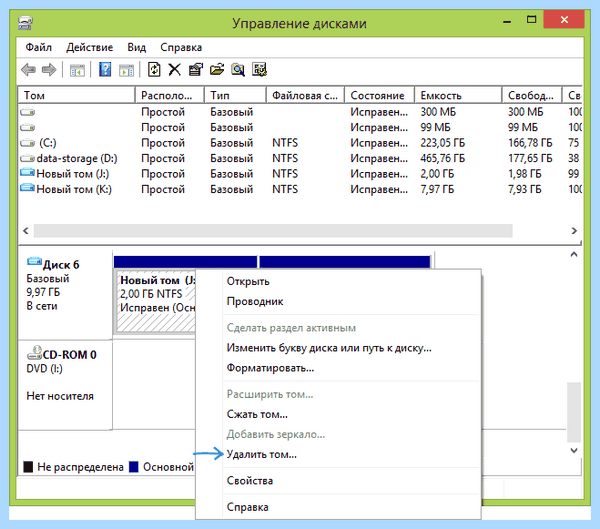
Task: Click the Open folder toolbar icon
Action: (x=217, y=70)
